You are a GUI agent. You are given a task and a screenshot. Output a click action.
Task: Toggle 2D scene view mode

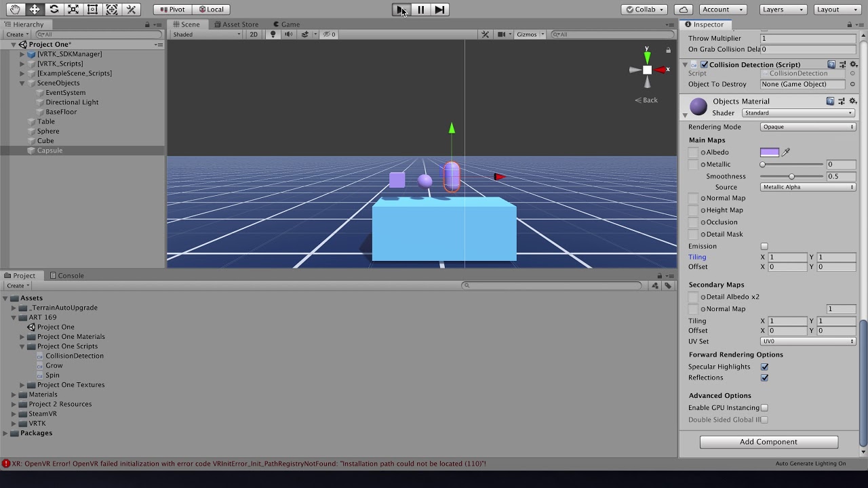click(254, 34)
